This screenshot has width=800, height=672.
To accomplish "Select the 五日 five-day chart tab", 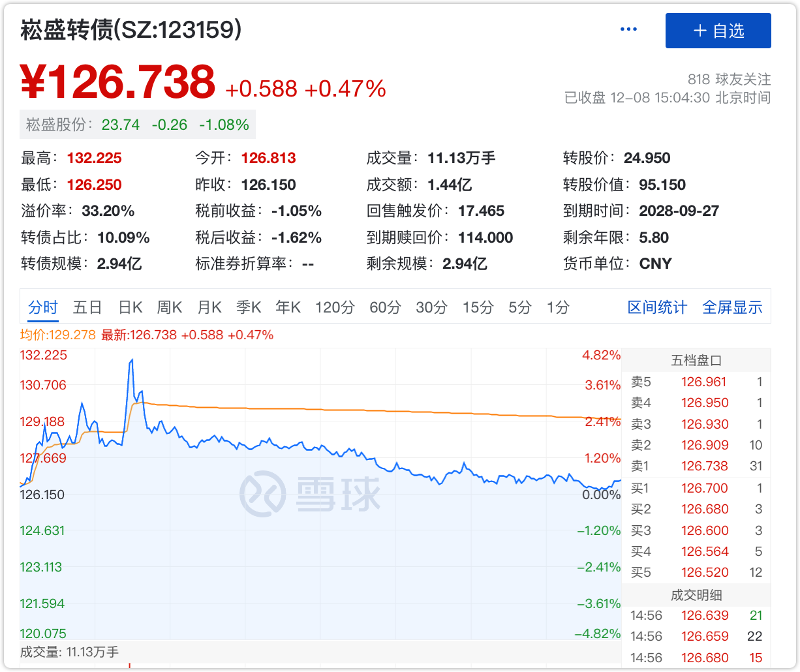I will pos(87,307).
